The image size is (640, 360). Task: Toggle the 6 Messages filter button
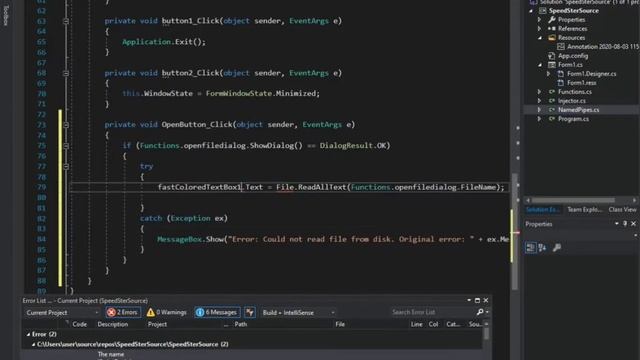click(x=217, y=312)
